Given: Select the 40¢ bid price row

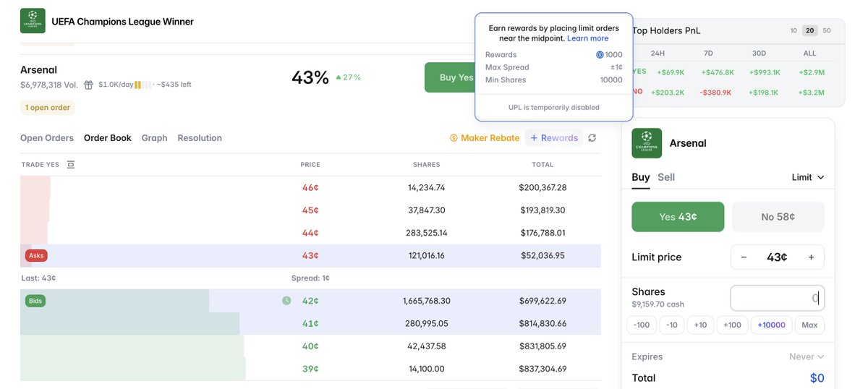Looking at the screenshot, I should 310,346.
